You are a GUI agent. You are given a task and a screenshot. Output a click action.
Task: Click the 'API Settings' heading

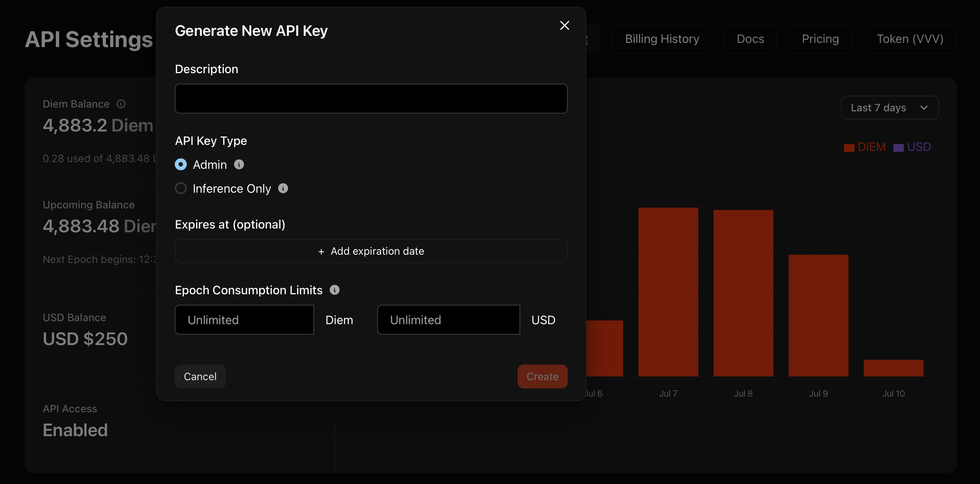tap(89, 40)
